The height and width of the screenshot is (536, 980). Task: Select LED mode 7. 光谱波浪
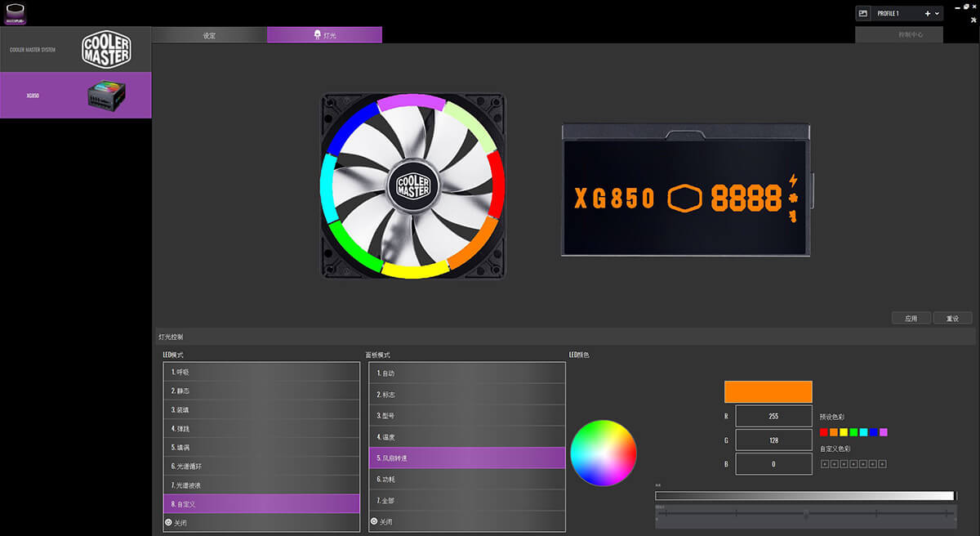click(261, 485)
